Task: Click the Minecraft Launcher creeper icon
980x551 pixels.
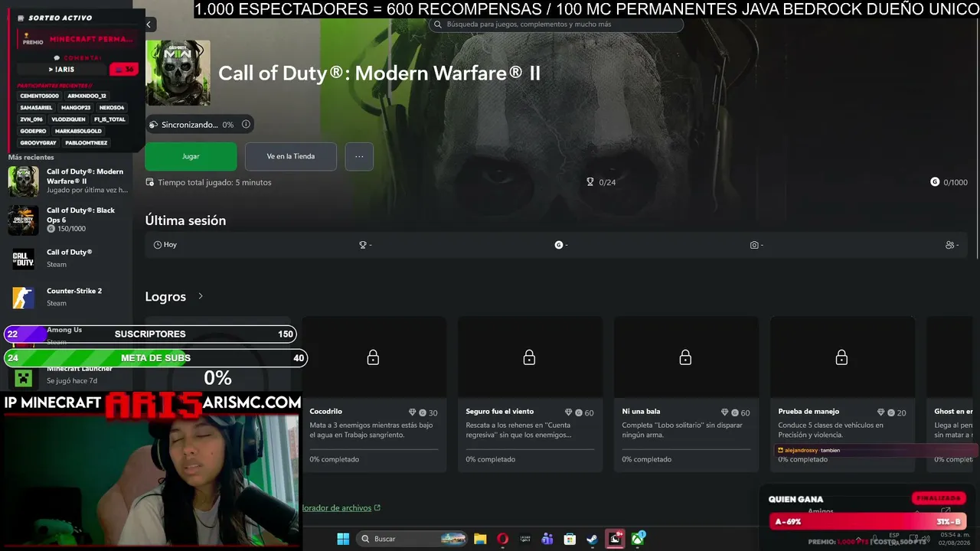Action: 23,377
